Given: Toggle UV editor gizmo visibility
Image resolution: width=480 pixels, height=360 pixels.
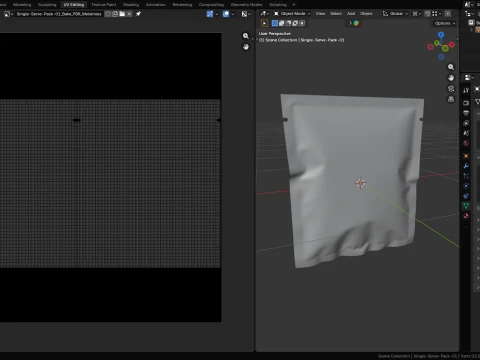Looking at the screenshot, I should click(x=210, y=14).
